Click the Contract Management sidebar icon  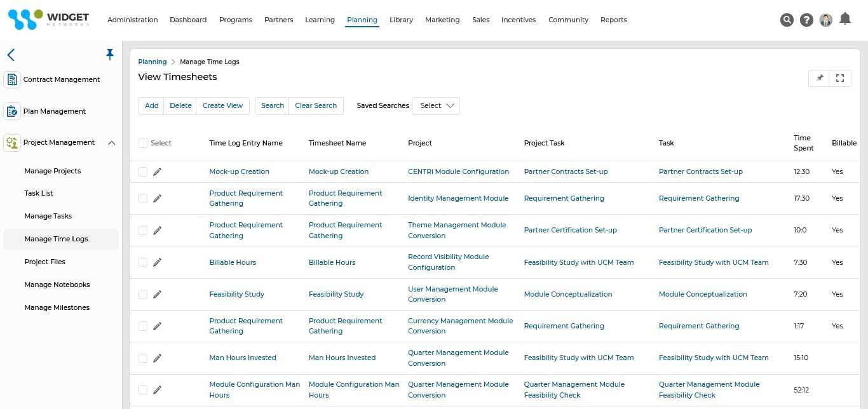click(x=11, y=79)
